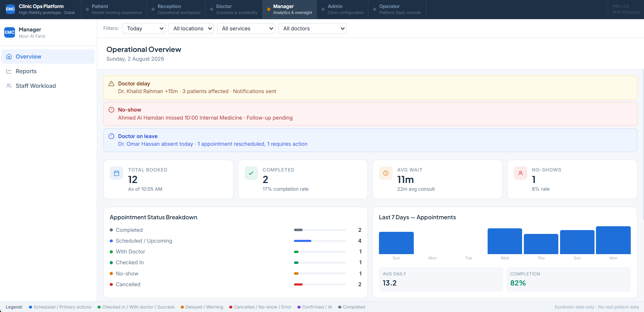Click the Total Booked card value 12
644x312 pixels.
coord(133,180)
